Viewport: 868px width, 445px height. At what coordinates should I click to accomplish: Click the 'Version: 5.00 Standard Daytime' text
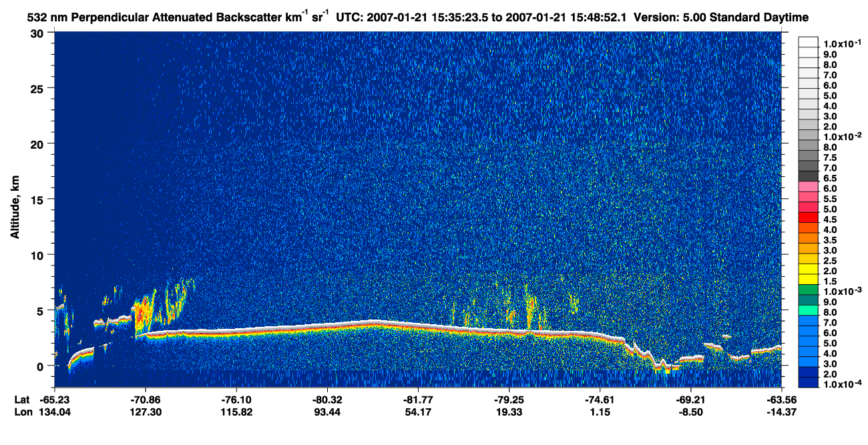[722, 18]
